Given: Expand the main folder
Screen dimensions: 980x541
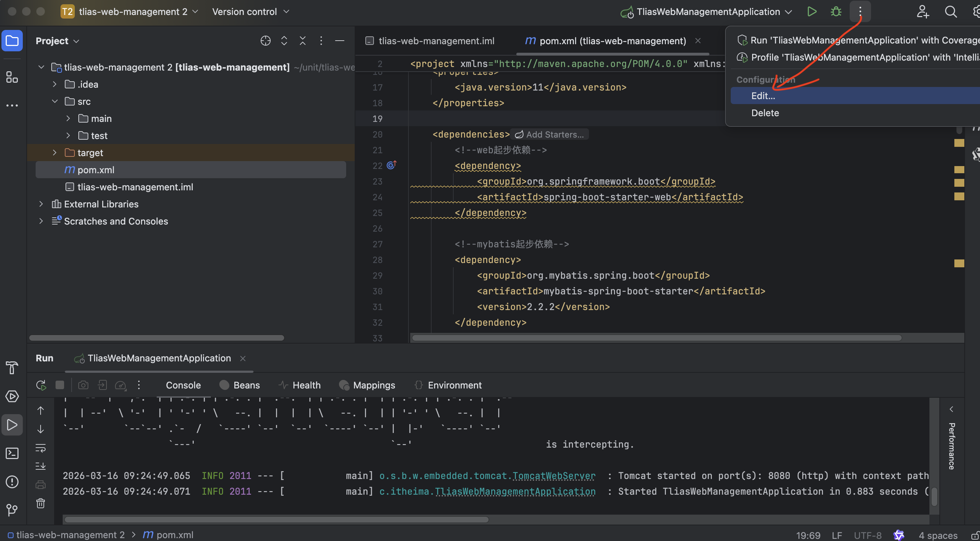Looking at the screenshot, I should 68,118.
